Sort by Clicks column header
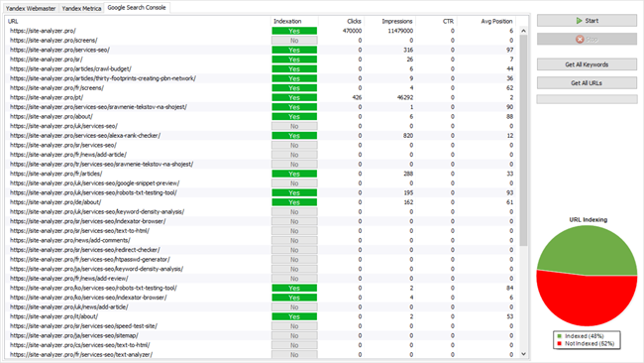 (x=341, y=21)
